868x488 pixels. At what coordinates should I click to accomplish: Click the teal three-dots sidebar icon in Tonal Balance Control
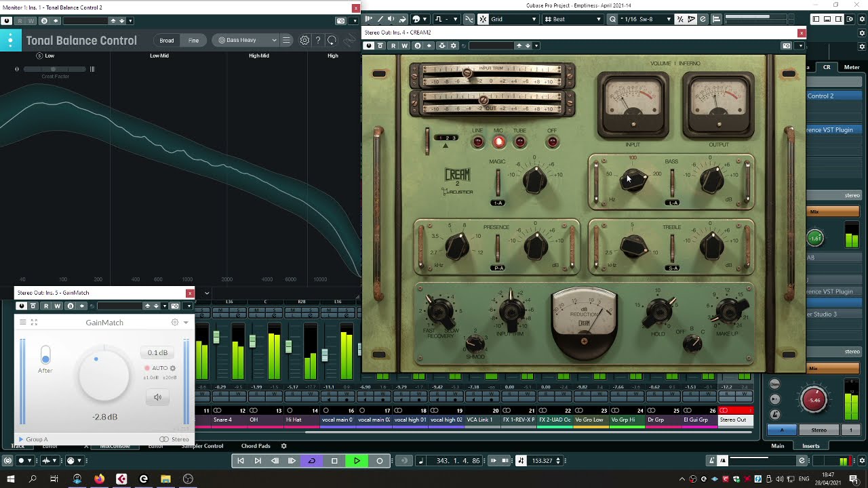(10, 41)
